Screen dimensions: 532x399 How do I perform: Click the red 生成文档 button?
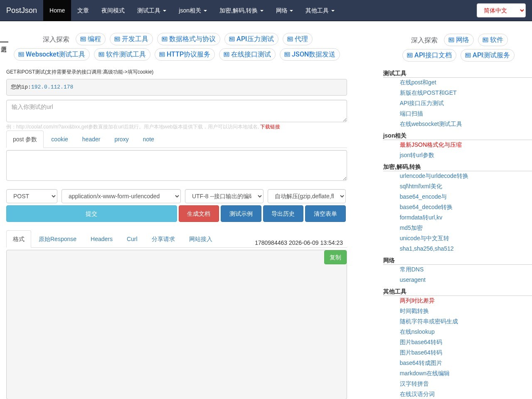point(199,214)
